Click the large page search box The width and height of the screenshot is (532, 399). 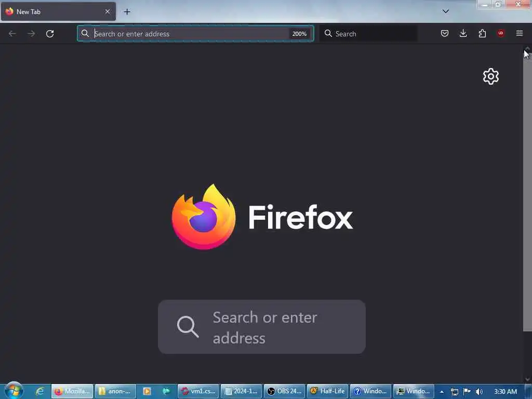(262, 327)
